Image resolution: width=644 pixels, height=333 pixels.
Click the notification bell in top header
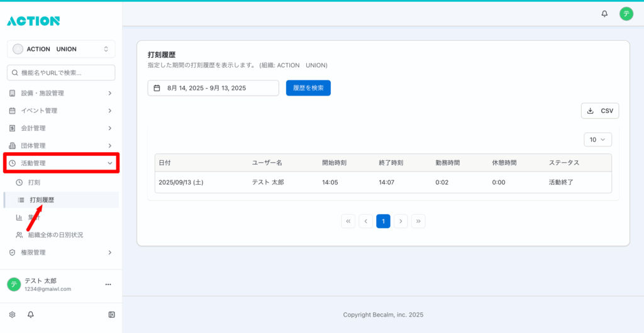click(x=604, y=13)
